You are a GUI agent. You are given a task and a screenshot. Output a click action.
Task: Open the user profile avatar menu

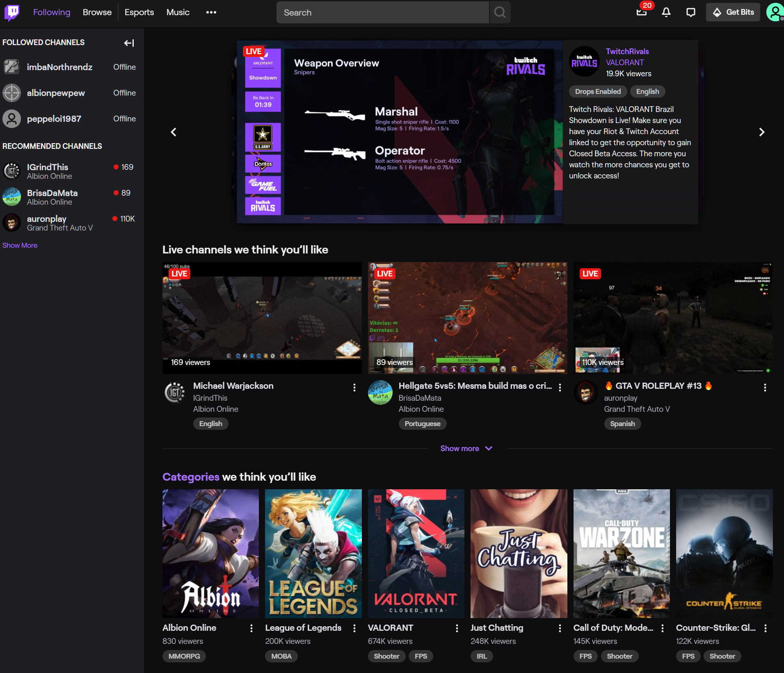(x=774, y=12)
